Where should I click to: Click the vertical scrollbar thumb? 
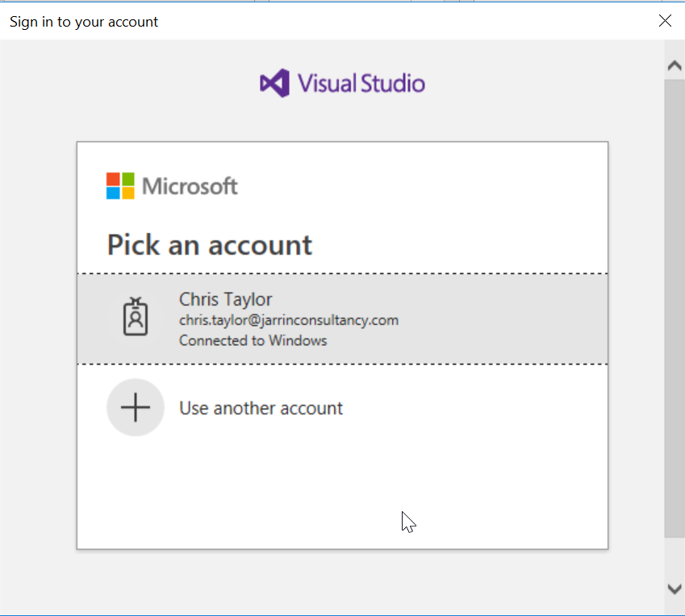(675, 306)
